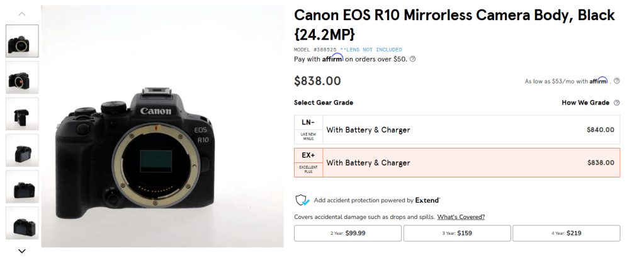644x258 pixels.
Task: Click the Extend shield checkmark icon
Action: coord(302,200)
